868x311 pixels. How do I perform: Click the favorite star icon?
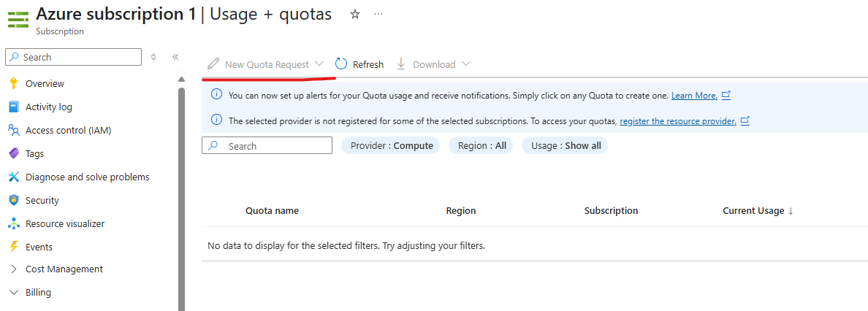(x=355, y=15)
